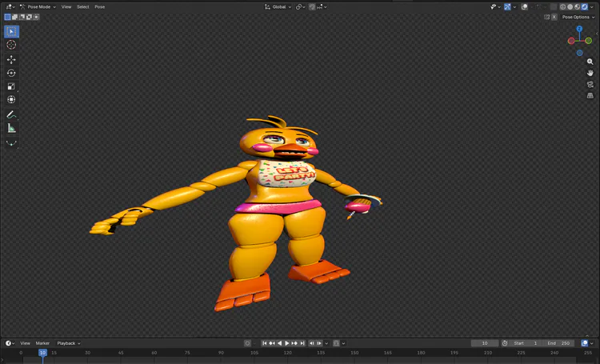Viewport: 600px width, 364px height.
Task: Select the Breakdowner pose tool
Action: [11, 142]
